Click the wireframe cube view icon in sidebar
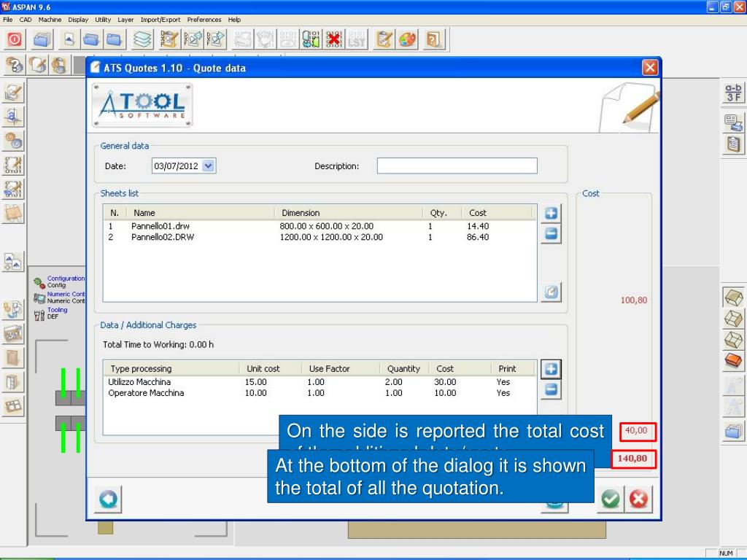The image size is (747, 560). click(734, 319)
